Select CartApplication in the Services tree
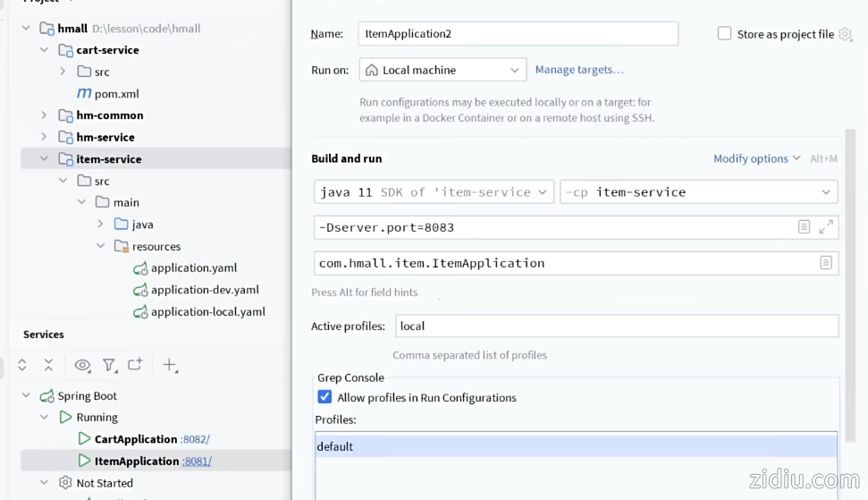This screenshot has width=868, height=500. click(135, 439)
